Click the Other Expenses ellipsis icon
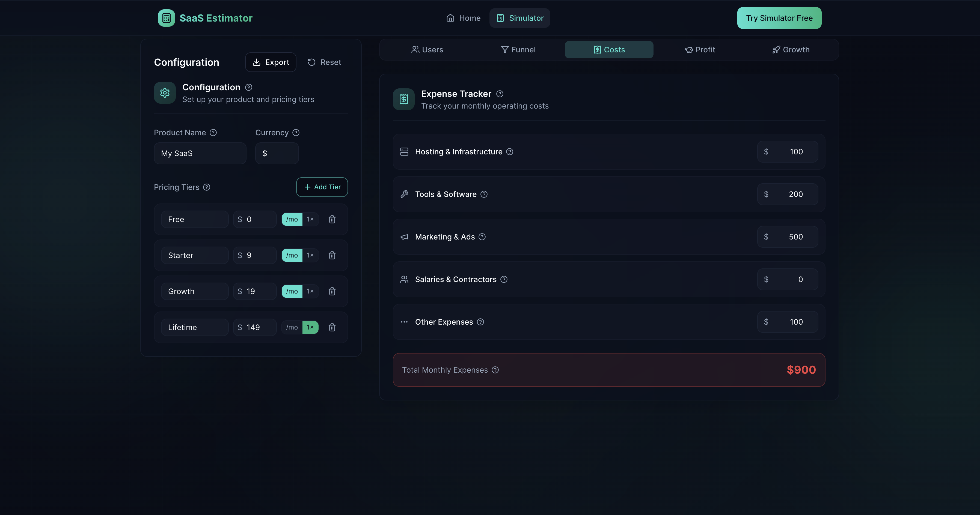Screen dimensions: 980x515 click(x=404, y=322)
